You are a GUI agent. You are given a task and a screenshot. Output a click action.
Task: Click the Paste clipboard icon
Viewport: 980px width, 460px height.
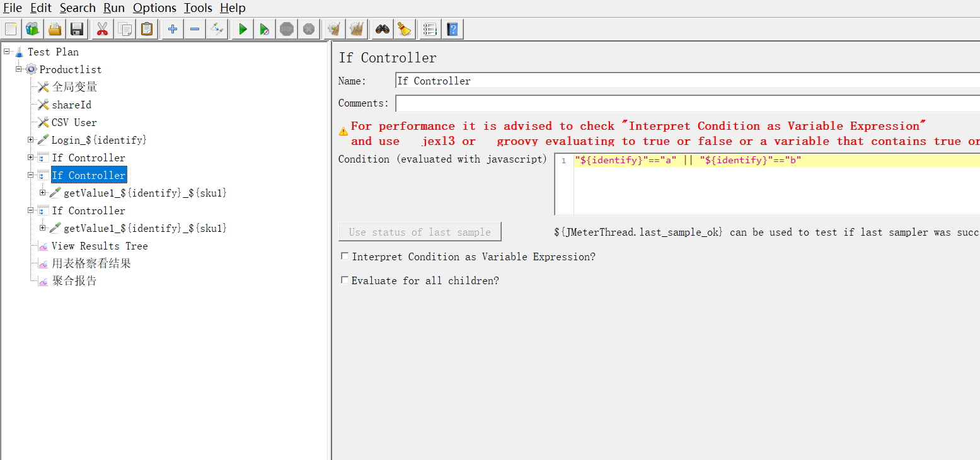[x=147, y=29]
